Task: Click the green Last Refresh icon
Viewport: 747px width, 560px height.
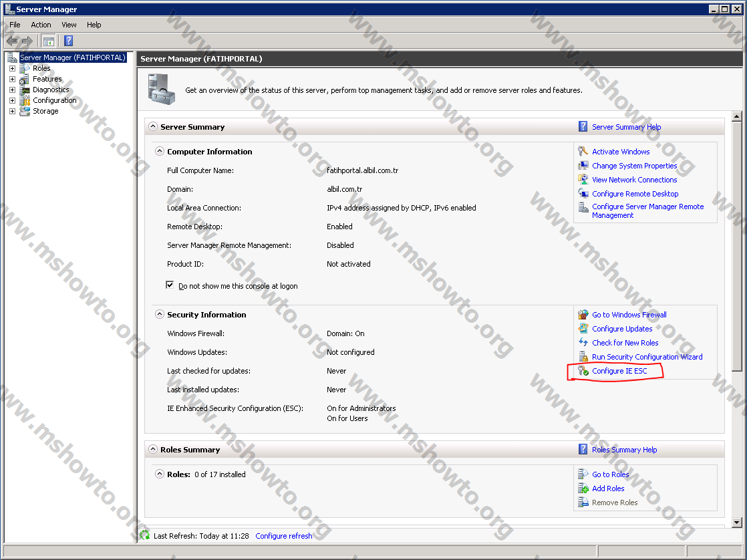Action: click(x=145, y=536)
